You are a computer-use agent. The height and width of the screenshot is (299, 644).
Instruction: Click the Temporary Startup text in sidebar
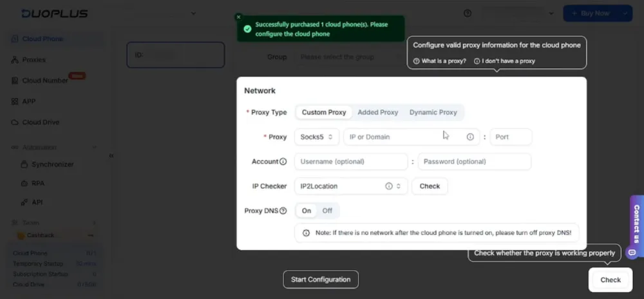click(38, 264)
